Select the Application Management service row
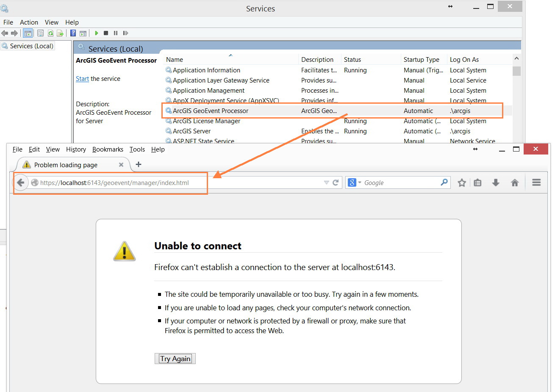Viewport: 555px width, 392px height. pos(338,91)
